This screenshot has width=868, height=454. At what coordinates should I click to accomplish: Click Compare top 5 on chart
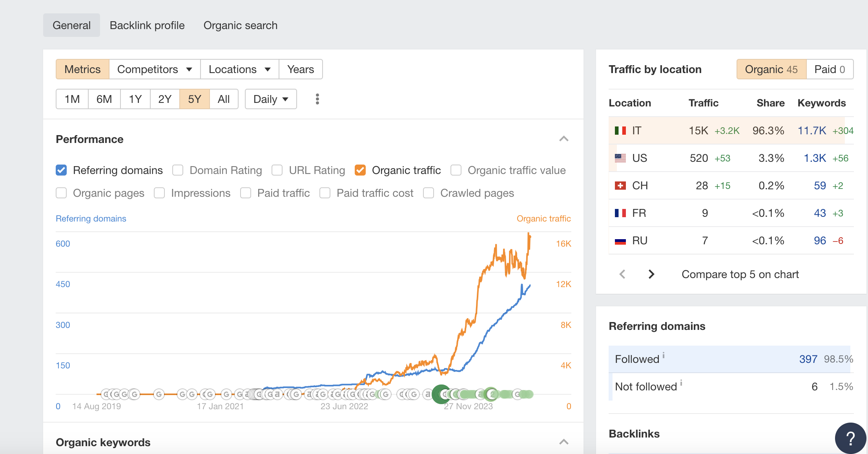(x=740, y=274)
